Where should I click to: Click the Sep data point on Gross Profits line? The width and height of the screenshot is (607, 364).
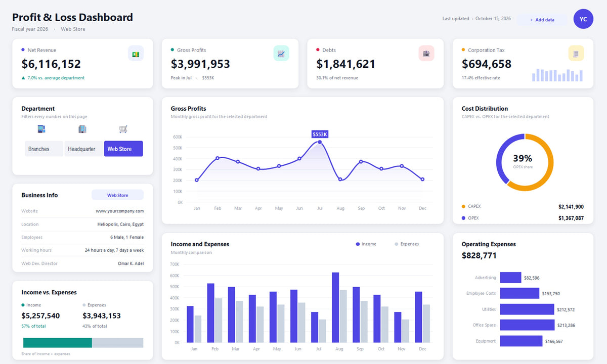361,162
